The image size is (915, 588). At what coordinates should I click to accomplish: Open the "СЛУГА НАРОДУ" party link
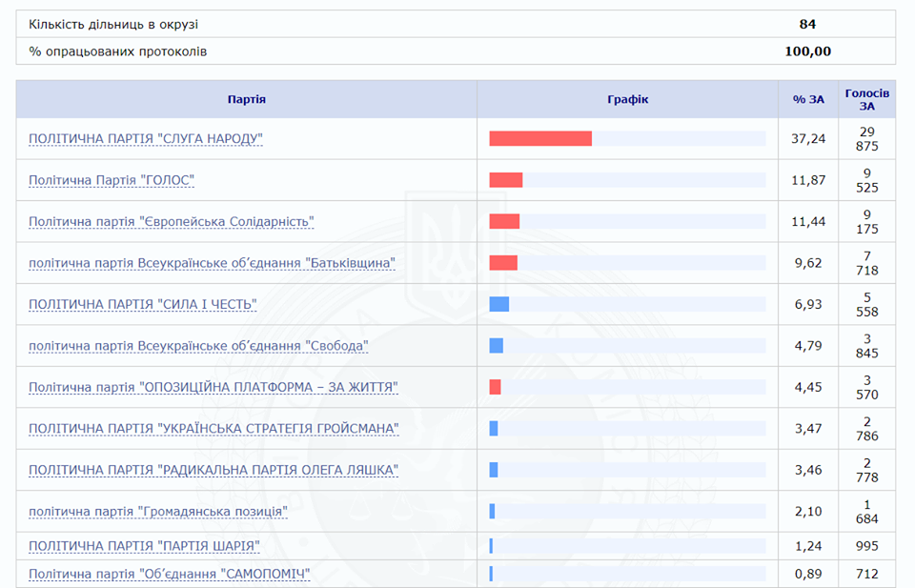coord(145,139)
